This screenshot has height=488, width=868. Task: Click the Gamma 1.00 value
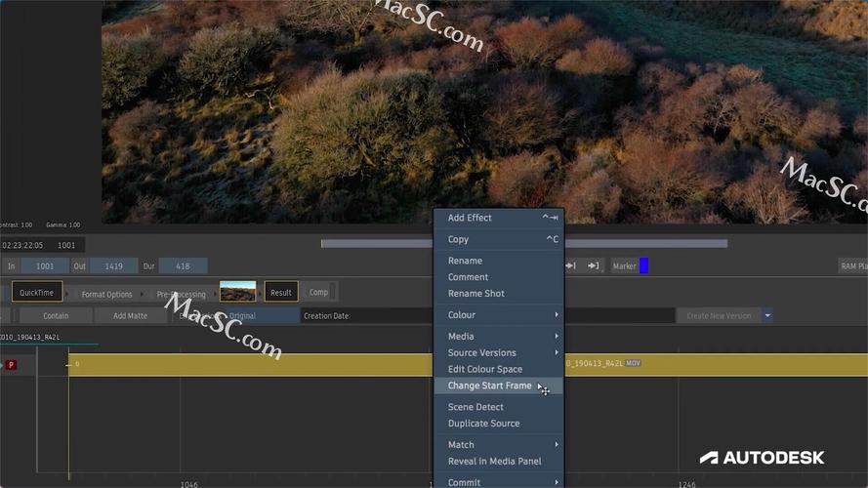(63, 225)
